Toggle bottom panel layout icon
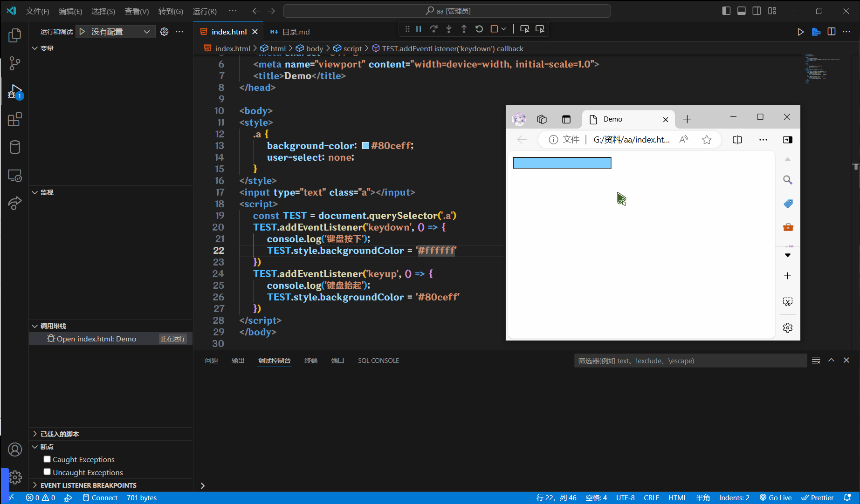The width and height of the screenshot is (860, 504). pyautogui.click(x=742, y=11)
